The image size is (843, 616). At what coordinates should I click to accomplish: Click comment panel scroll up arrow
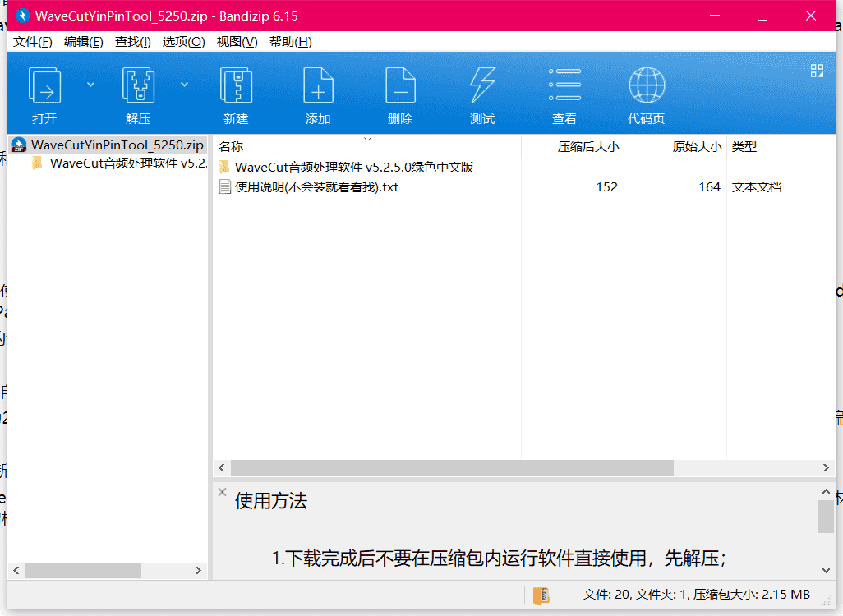pos(826,491)
